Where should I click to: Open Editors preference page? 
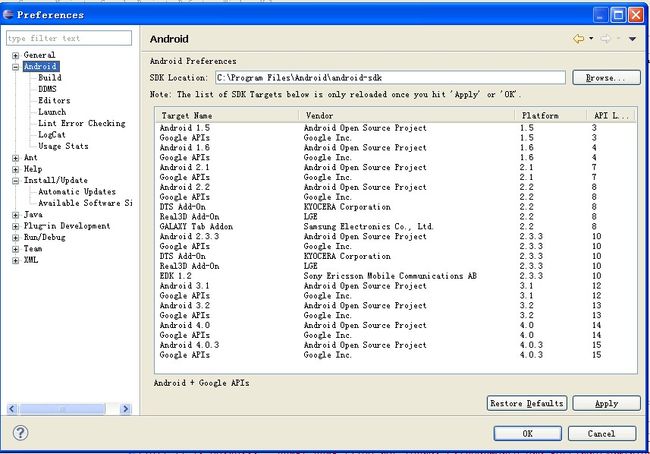(54, 100)
